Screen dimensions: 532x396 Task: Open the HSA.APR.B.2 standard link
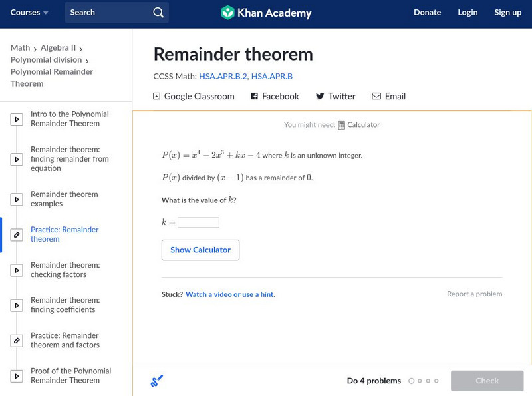click(x=222, y=76)
